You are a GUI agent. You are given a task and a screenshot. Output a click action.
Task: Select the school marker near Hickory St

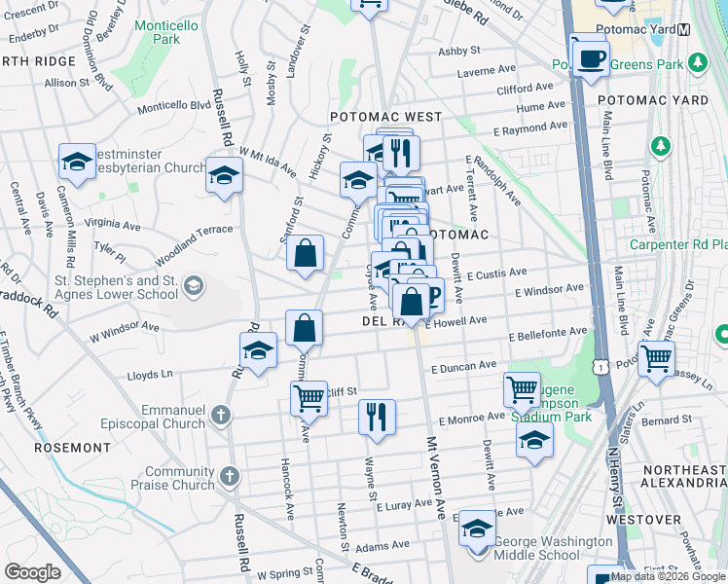pos(358,181)
